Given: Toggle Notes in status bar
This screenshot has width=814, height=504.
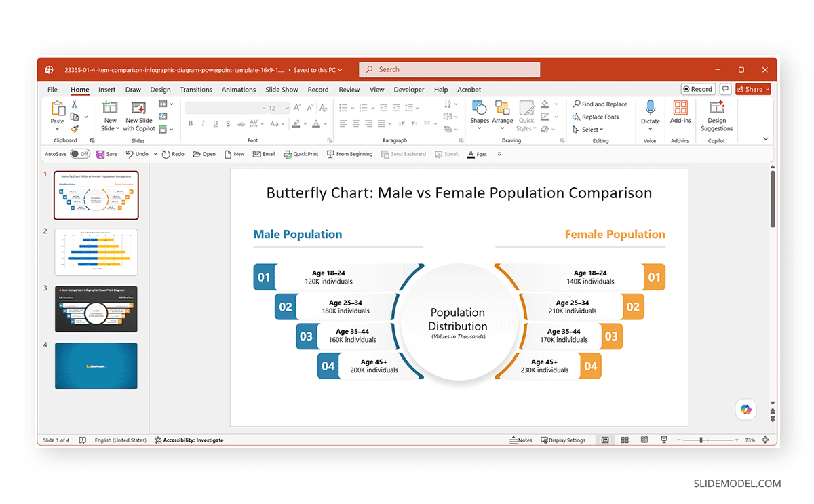Looking at the screenshot, I should tap(521, 440).
